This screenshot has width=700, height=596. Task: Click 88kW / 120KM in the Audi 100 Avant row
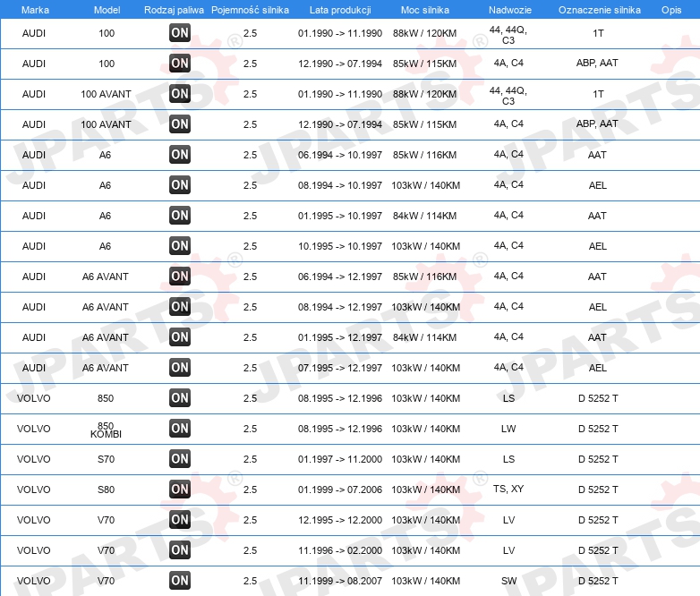coord(424,94)
